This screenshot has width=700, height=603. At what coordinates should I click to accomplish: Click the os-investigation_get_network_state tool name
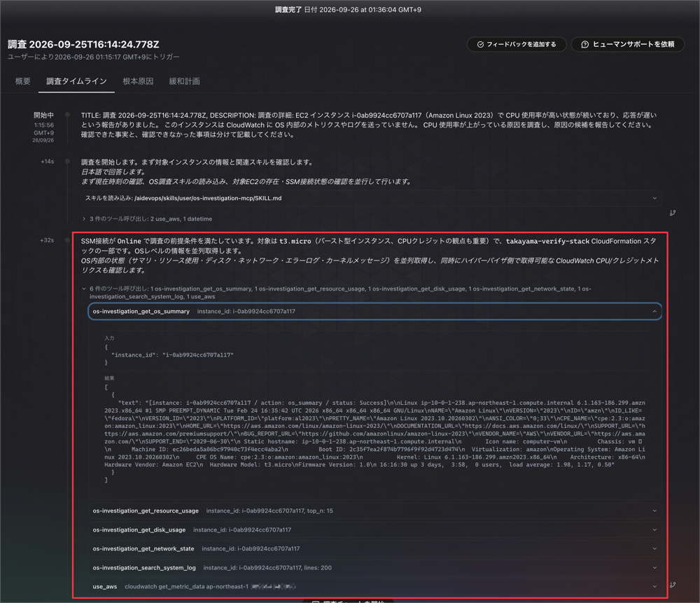pos(143,548)
